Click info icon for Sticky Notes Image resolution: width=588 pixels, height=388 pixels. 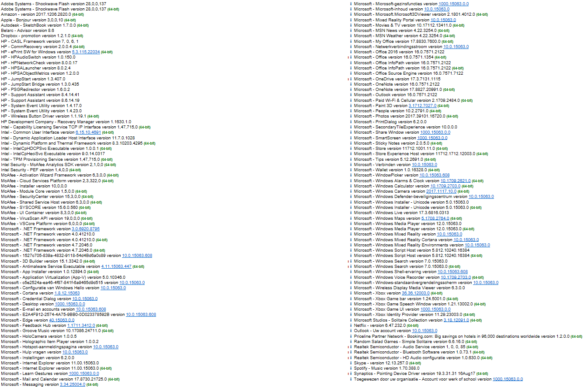pyautogui.click(x=351, y=143)
